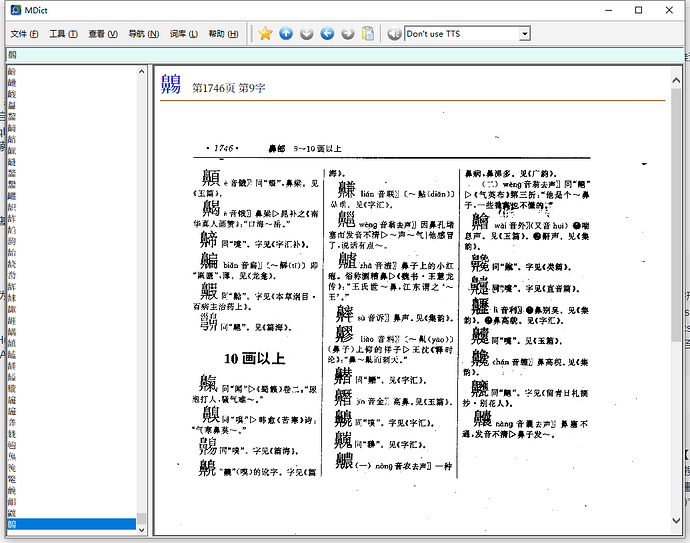Screen dimensions: 690x543
Task: Open the 帮助 (H) menu
Action: coord(224,34)
